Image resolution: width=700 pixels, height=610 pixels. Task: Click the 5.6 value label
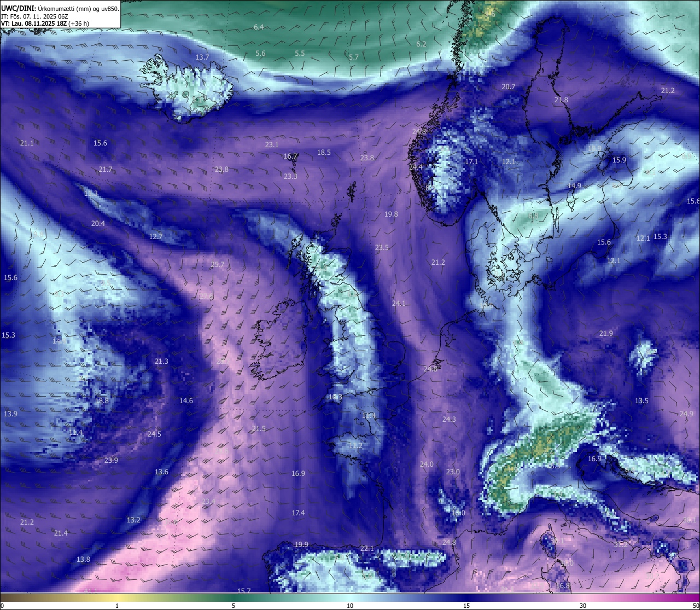click(x=260, y=54)
